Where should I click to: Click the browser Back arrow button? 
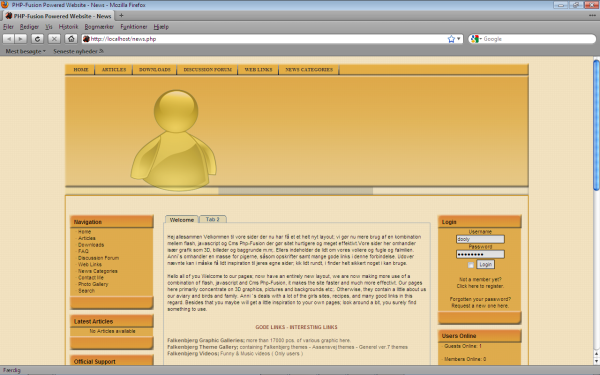(x=9, y=39)
